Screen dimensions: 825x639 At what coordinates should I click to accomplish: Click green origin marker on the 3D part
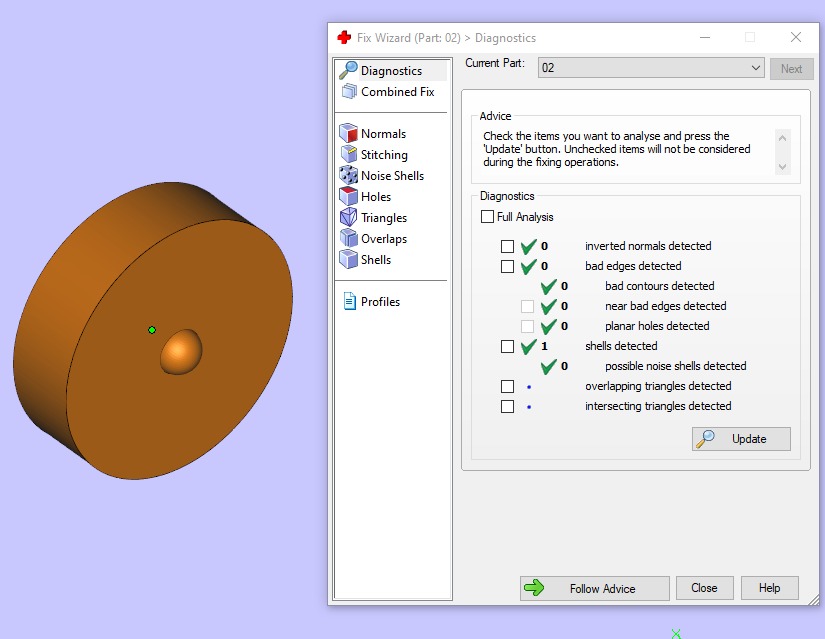point(152,330)
